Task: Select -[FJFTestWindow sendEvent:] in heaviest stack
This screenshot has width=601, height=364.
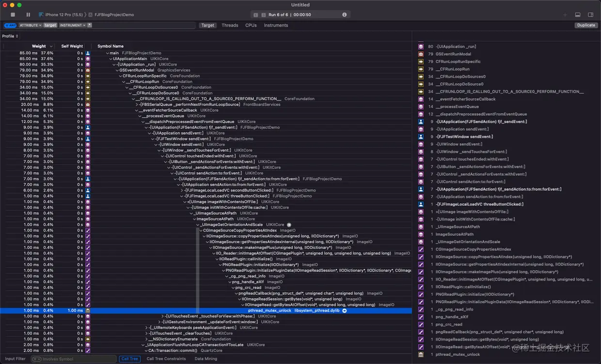Action: point(464,137)
